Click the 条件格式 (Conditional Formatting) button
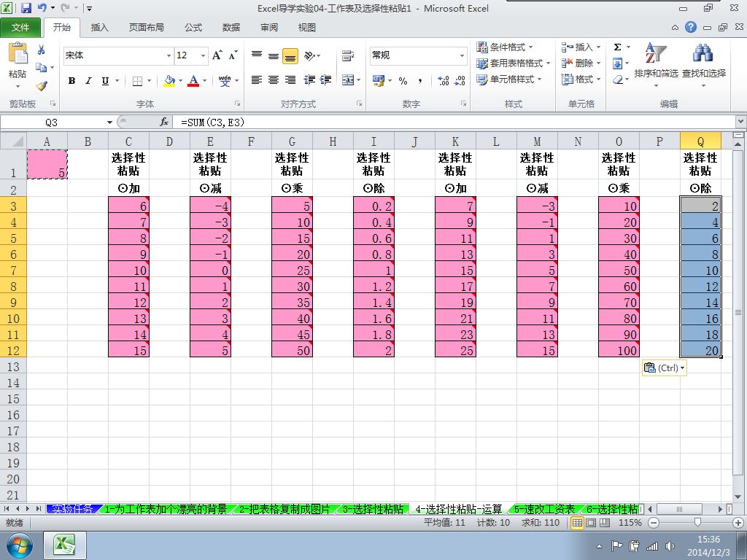 [505, 47]
